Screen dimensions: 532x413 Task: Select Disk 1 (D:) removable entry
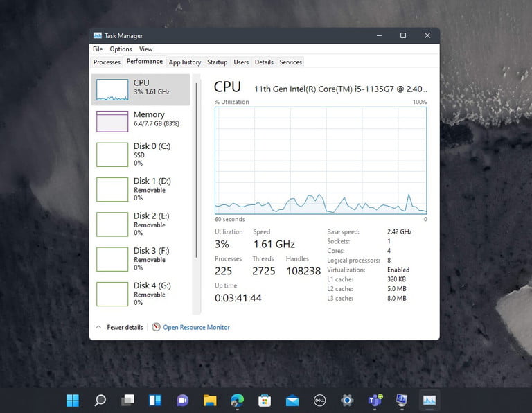[x=141, y=189]
